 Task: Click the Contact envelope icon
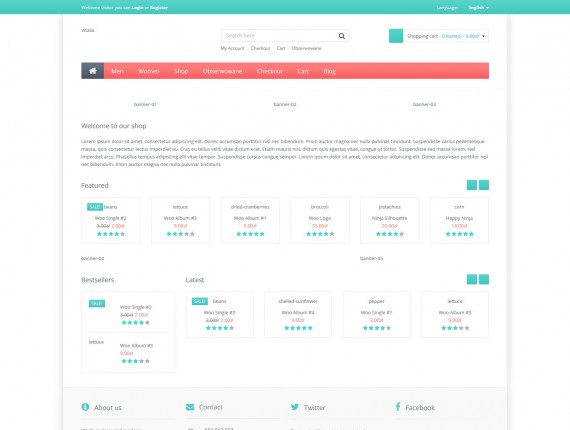tap(190, 407)
